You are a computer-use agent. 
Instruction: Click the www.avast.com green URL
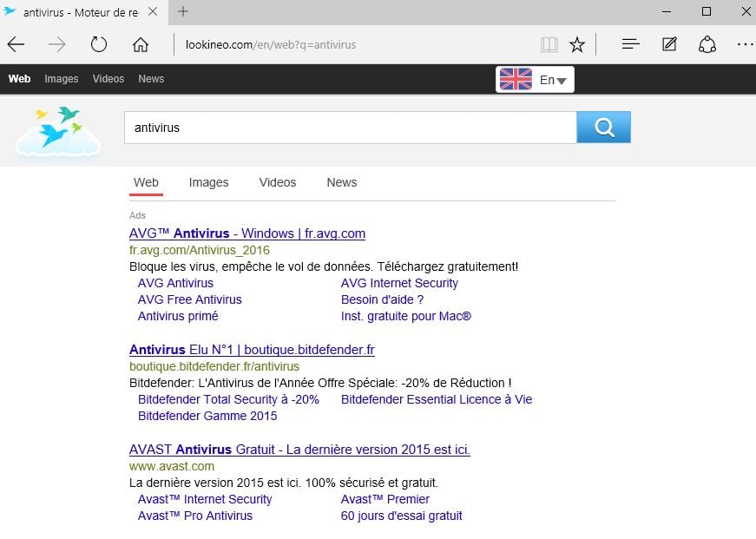172,466
